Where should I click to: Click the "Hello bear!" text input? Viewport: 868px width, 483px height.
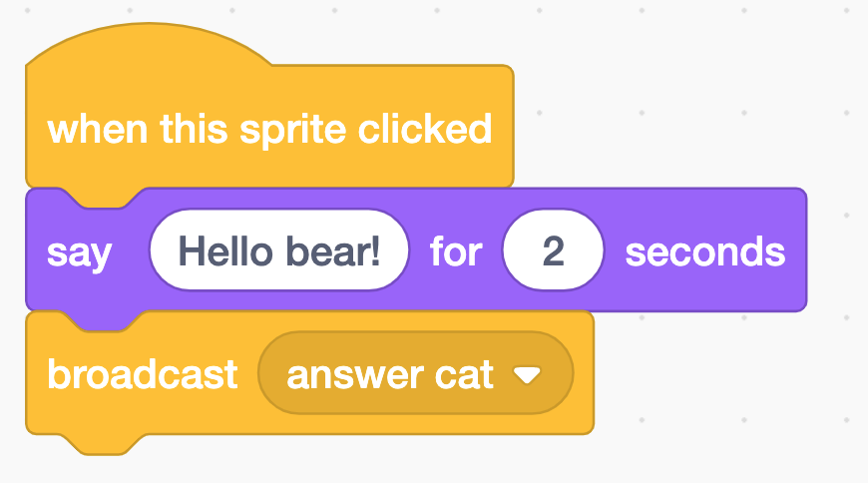tap(279, 250)
